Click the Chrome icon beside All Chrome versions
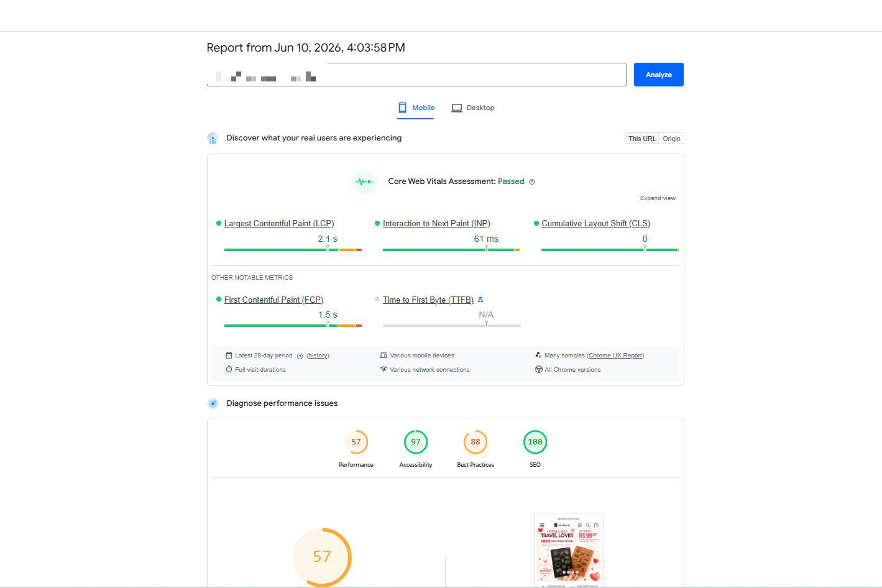The image size is (882, 588). 539,369
